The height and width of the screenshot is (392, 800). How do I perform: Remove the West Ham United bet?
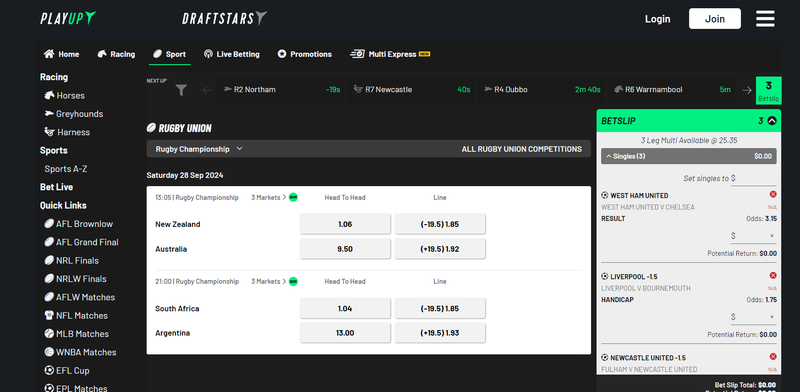click(772, 194)
